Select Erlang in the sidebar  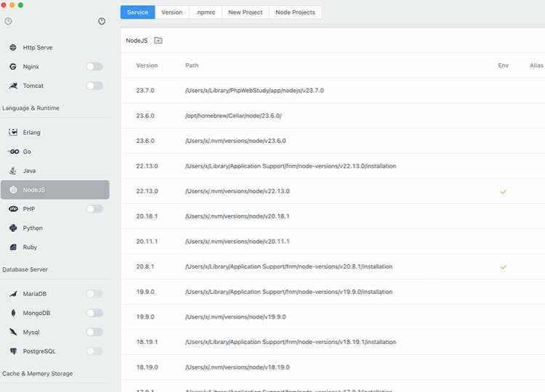(x=55, y=132)
